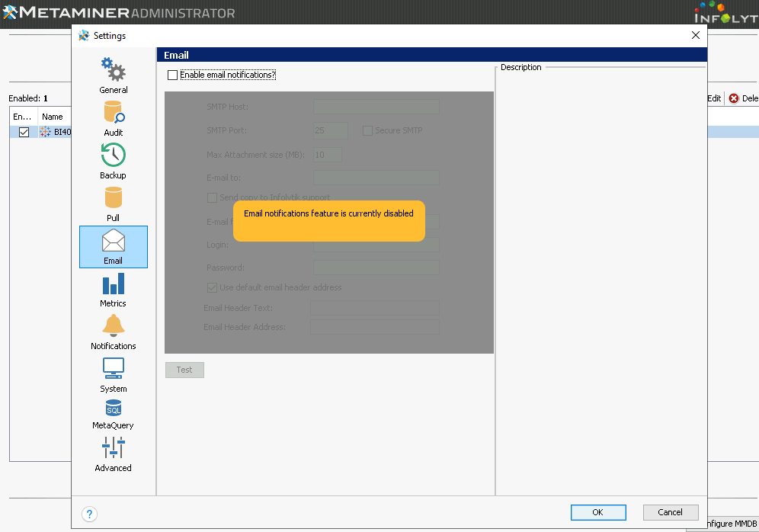Open the Audit settings section

tap(114, 119)
